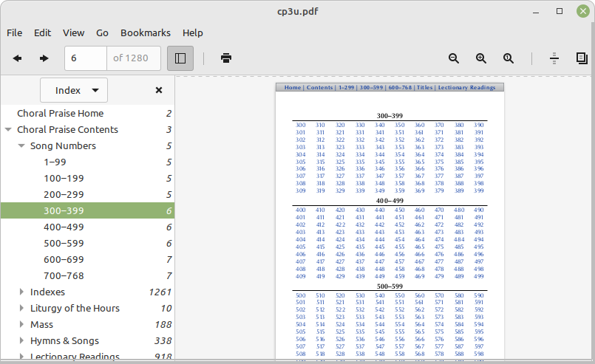This screenshot has height=364, width=595.
Task: Close the side pane with X
Action: (x=159, y=90)
